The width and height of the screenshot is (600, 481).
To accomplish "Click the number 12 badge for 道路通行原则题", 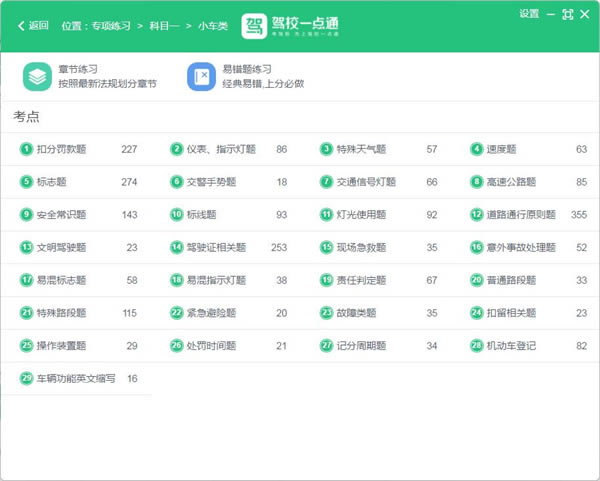I will coord(477,214).
